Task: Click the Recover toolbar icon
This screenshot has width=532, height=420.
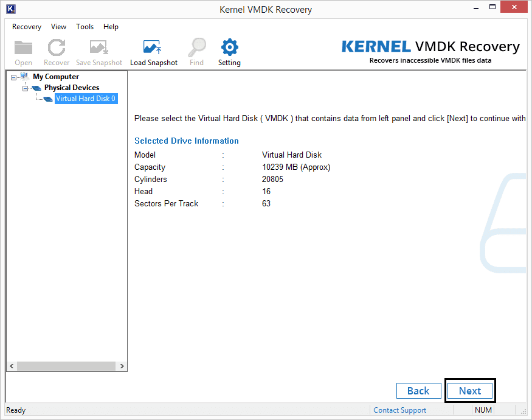Action: pyautogui.click(x=57, y=47)
